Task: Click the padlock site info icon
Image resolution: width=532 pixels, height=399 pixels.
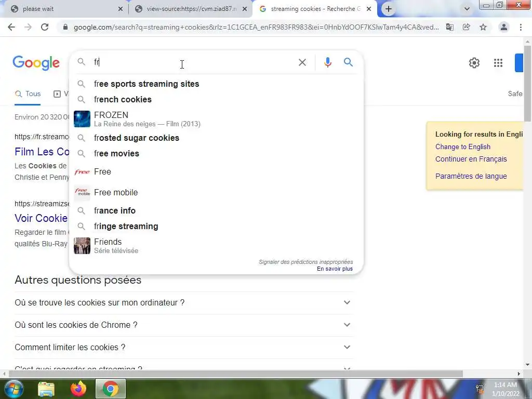Action: coord(65,27)
